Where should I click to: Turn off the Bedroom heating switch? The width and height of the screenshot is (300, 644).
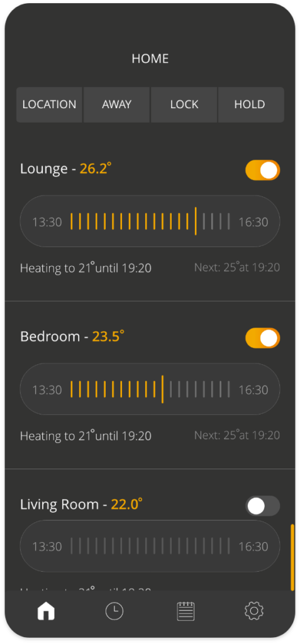tap(263, 338)
